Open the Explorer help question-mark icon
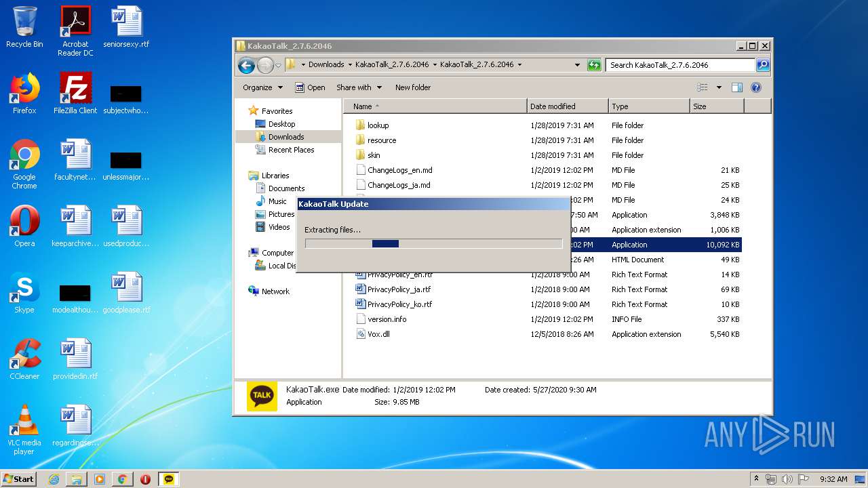Image resolution: width=868 pixels, height=488 pixels. pyautogui.click(x=756, y=87)
